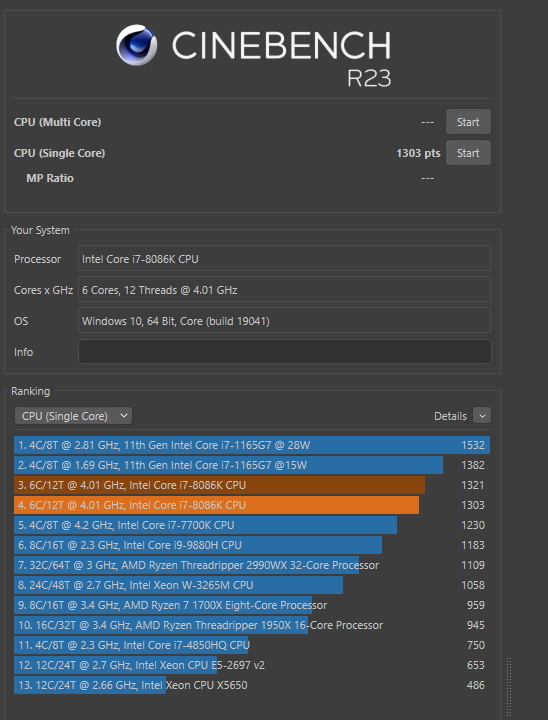
Task: Start the CPU (Multi Core) benchmark
Action: point(468,122)
